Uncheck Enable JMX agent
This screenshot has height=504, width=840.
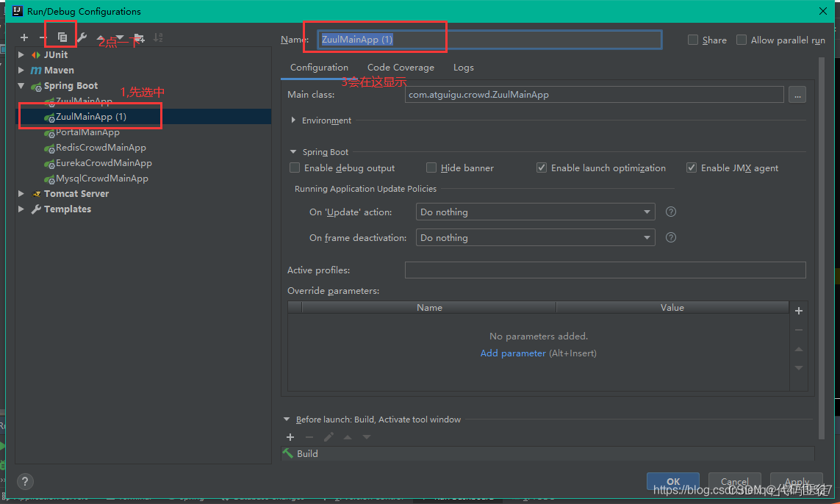[692, 168]
